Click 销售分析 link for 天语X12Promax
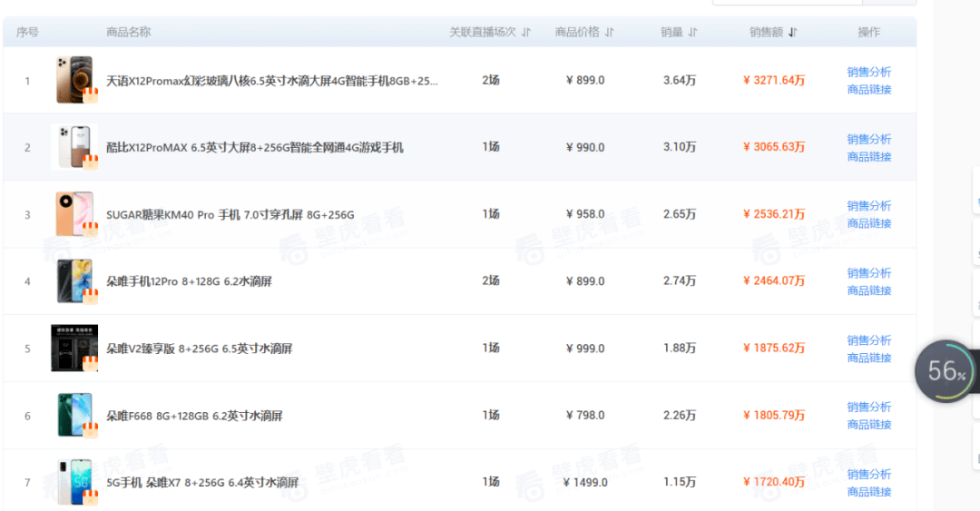 pyautogui.click(x=868, y=72)
